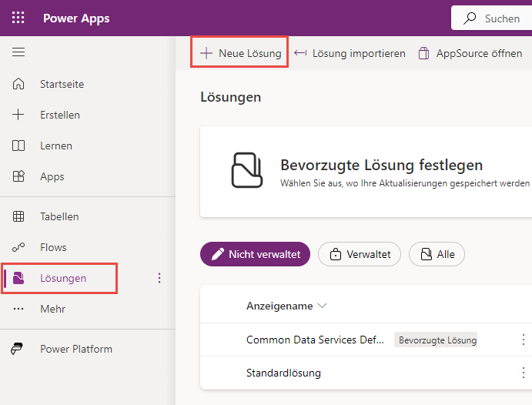Click the Bevorzugte Lösung badge
Screen dimensions: 532x405
[437, 340]
